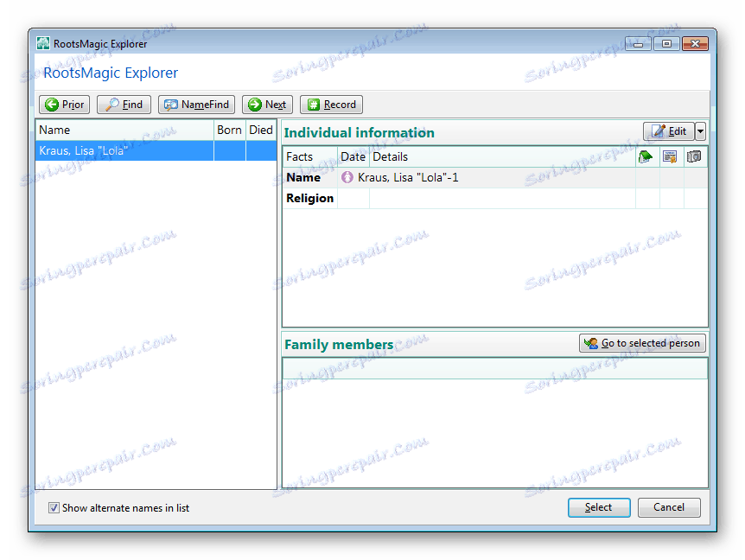Click the media column icon in Facts header
The image size is (745, 560).
[694, 156]
